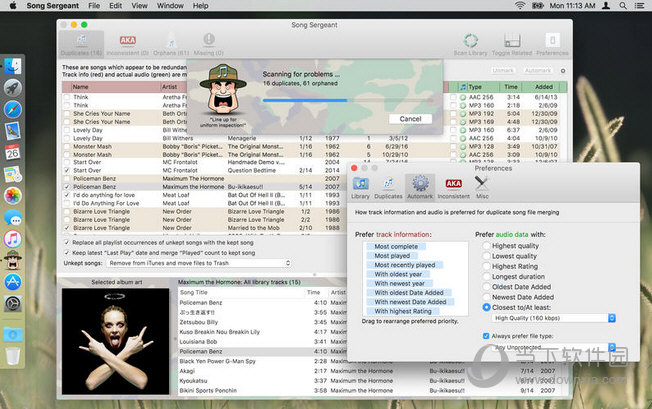
Task: Open Finder from the Dock
Action: point(13,67)
